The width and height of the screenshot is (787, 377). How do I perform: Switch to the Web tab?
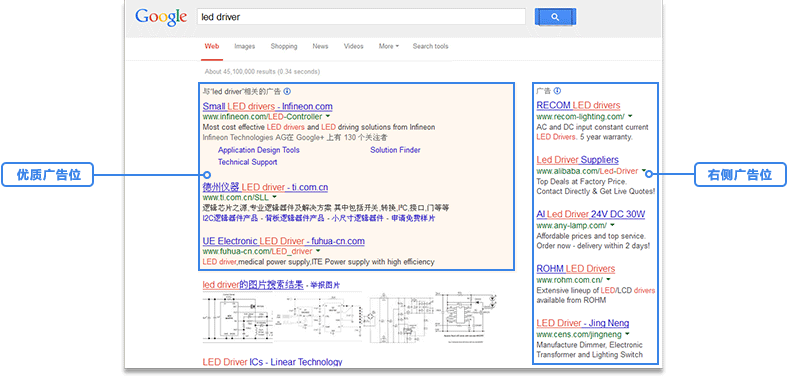212,46
